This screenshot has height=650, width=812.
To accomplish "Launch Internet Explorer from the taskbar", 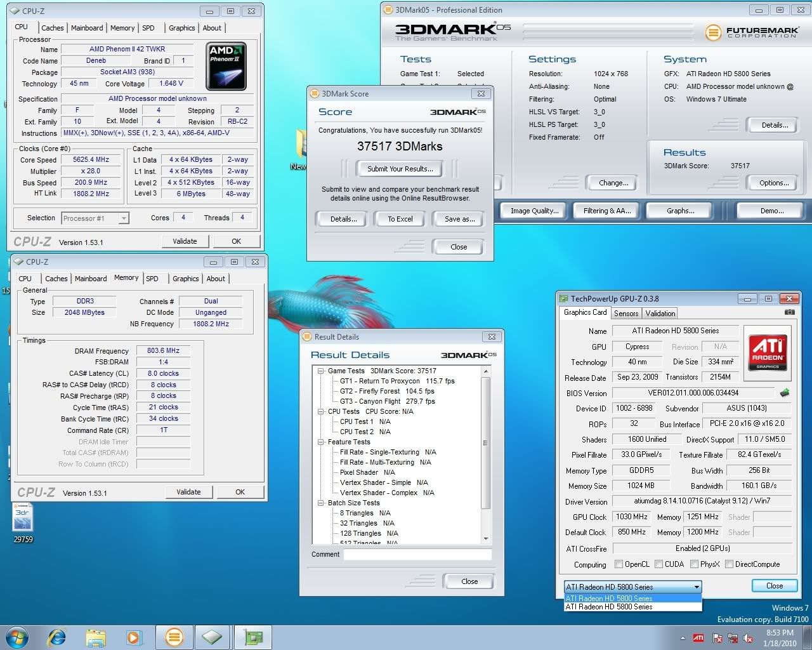I will pyautogui.click(x=57, y=637).
